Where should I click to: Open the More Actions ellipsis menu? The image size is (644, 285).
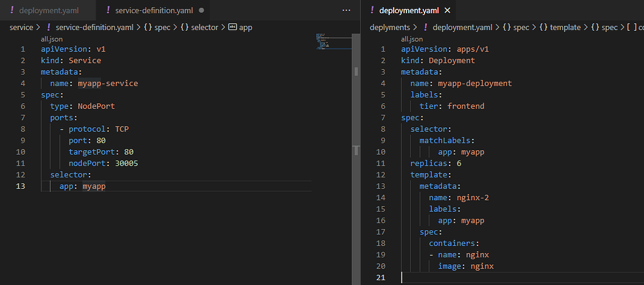(346, 11)
